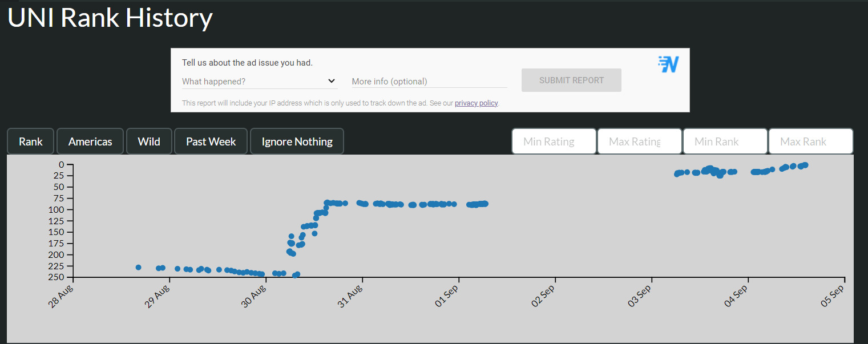The height and width of the screenshot is (344, 868).
Task: Click the Max Rank input field
Action: [x=811, y=141]
